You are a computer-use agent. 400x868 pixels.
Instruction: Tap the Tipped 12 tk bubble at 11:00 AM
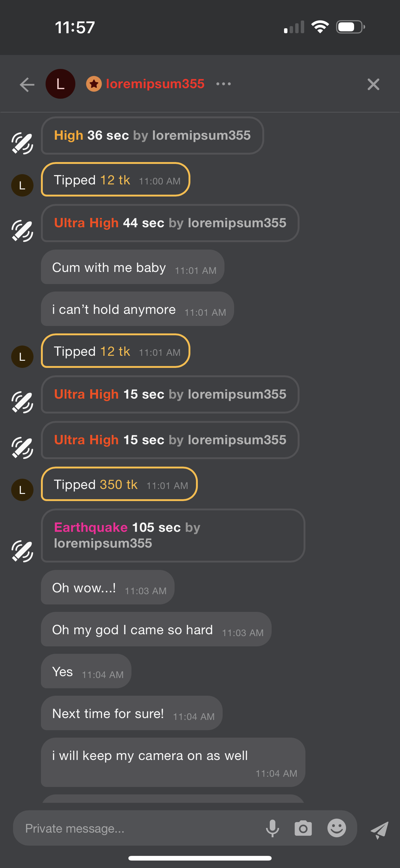115,180
